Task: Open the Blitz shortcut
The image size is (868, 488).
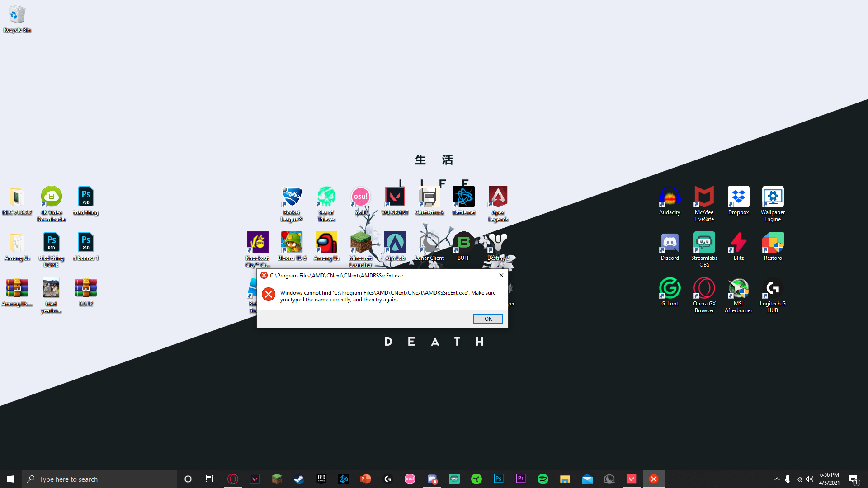Action: coord(738,247)
